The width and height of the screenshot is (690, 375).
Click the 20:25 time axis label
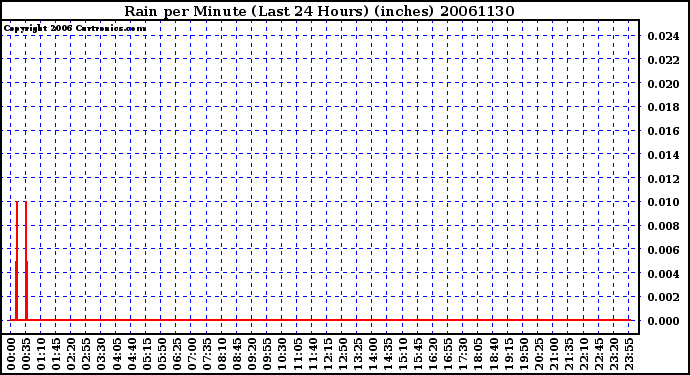tap(538, 354)
